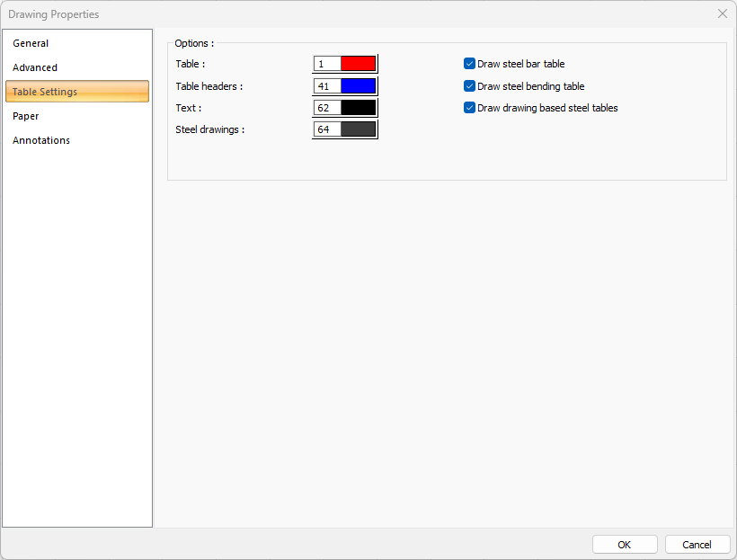Uncheck Draw steel bar table

[x=469, y=64]
